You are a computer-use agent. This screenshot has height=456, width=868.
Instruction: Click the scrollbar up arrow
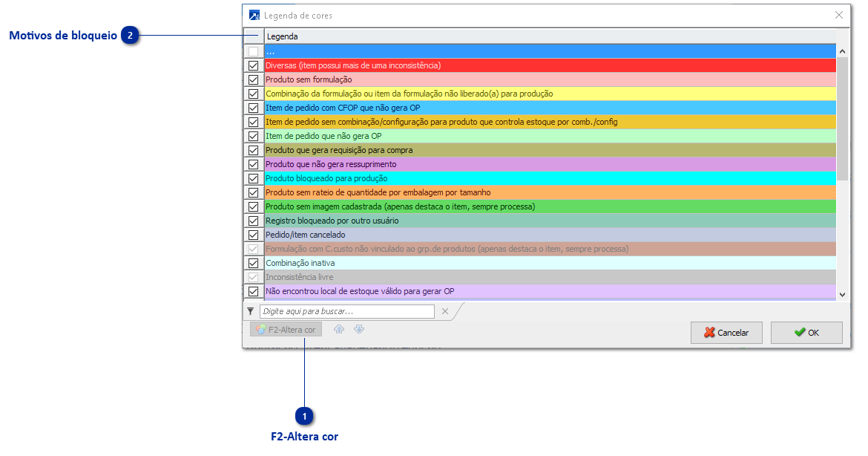click(842, 51)
